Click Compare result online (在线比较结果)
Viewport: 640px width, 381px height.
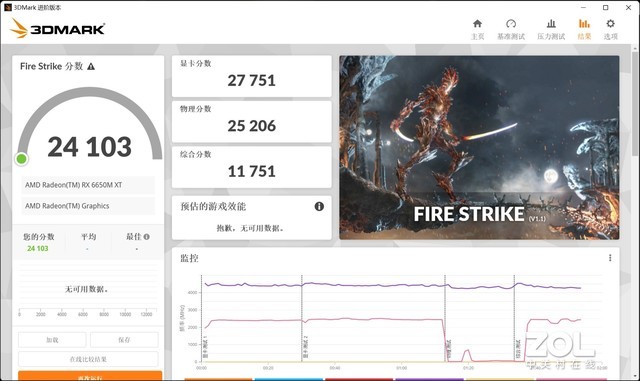[x=88, y=359]
